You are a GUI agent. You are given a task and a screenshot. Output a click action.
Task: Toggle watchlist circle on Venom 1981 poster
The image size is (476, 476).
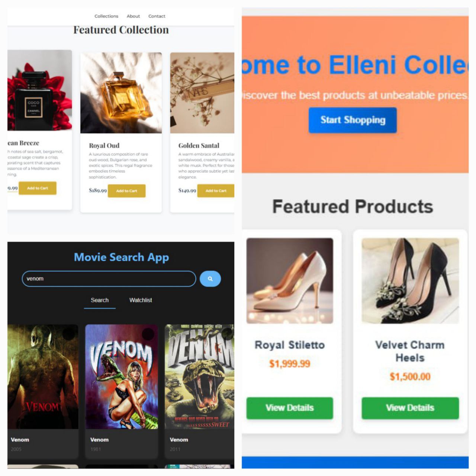[x=148, y=334]
